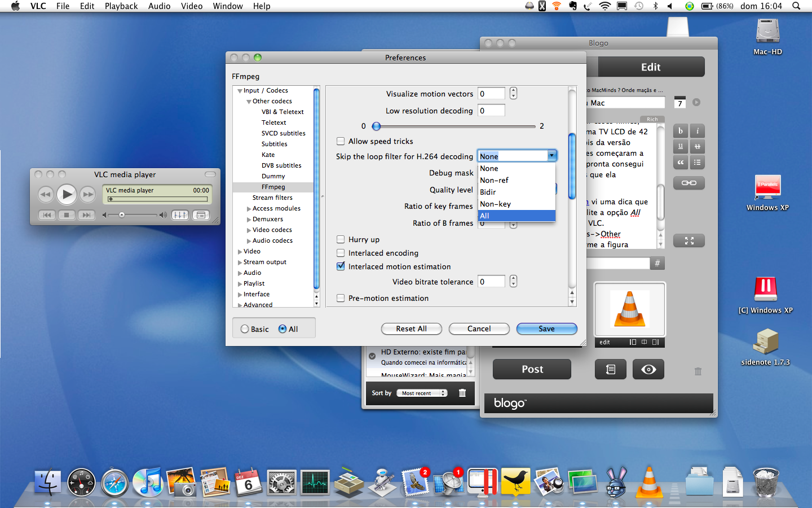Image resolution: width=812 pixels, height=508 pixels.
Task: Click the skip loop filter dropdown arrow
Action: 551,156
